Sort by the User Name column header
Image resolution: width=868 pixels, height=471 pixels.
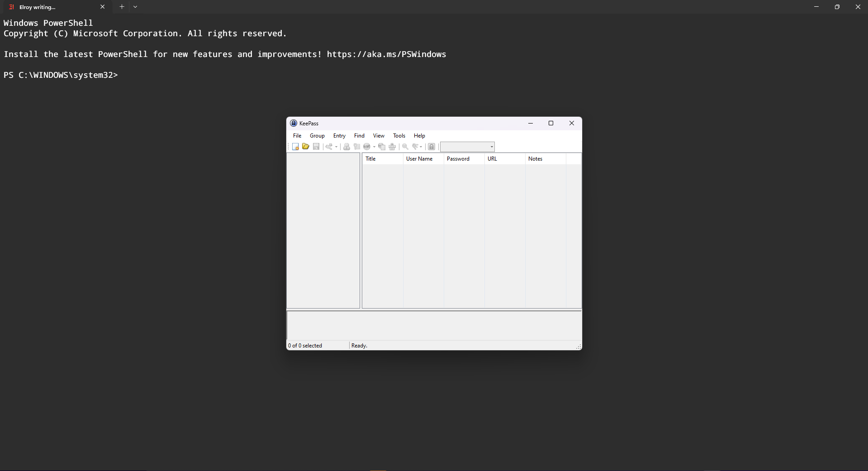click(x=423, y=159)
